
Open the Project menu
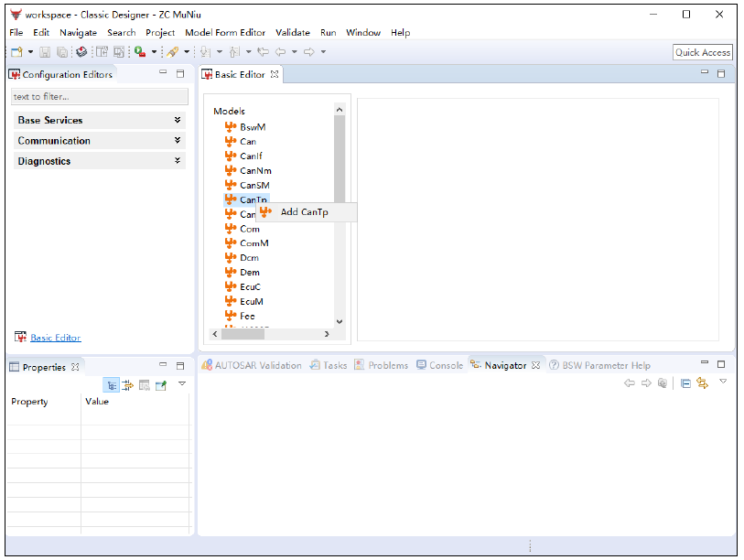160,32
